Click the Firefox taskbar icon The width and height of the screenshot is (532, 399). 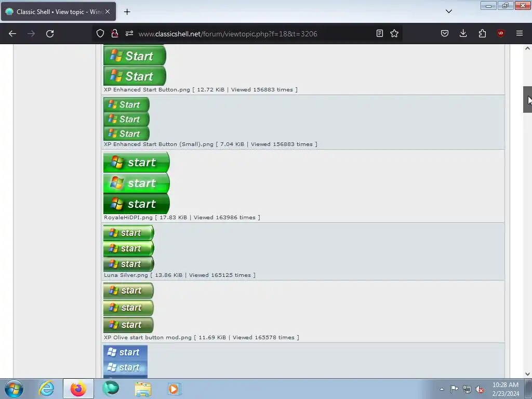pos(78,389)
